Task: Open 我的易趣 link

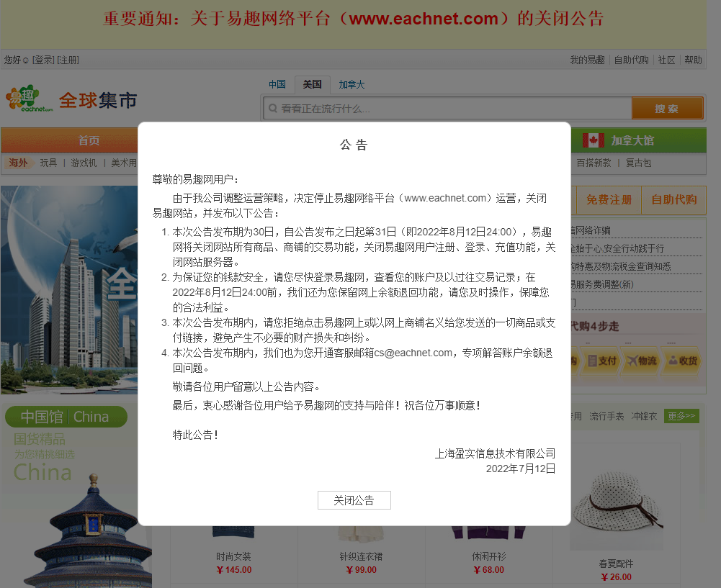Action: (587, 60)
